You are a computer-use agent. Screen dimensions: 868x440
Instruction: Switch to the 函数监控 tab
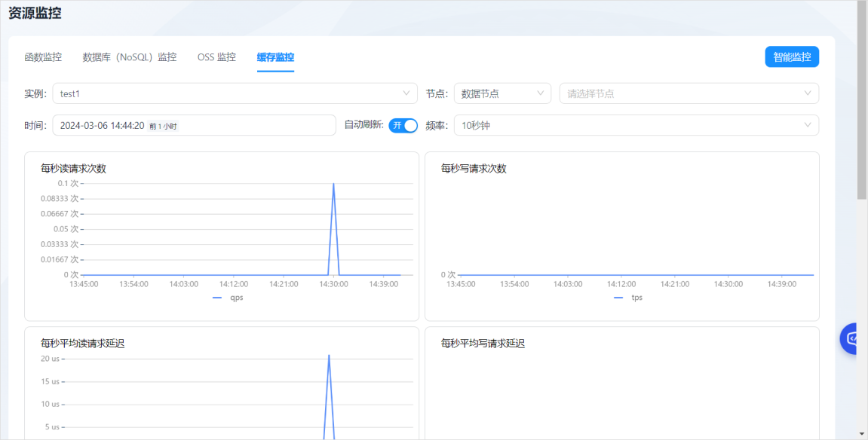(x=43, y=57)
